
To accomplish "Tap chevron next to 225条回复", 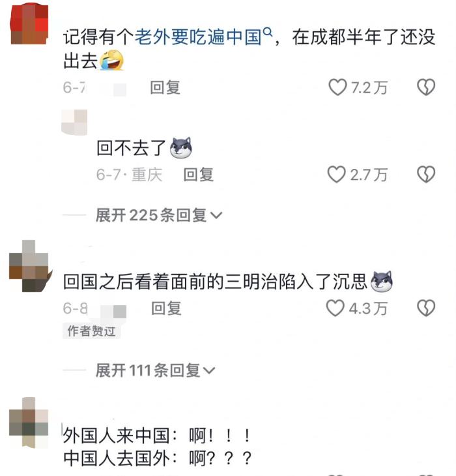I will point(216,216).
